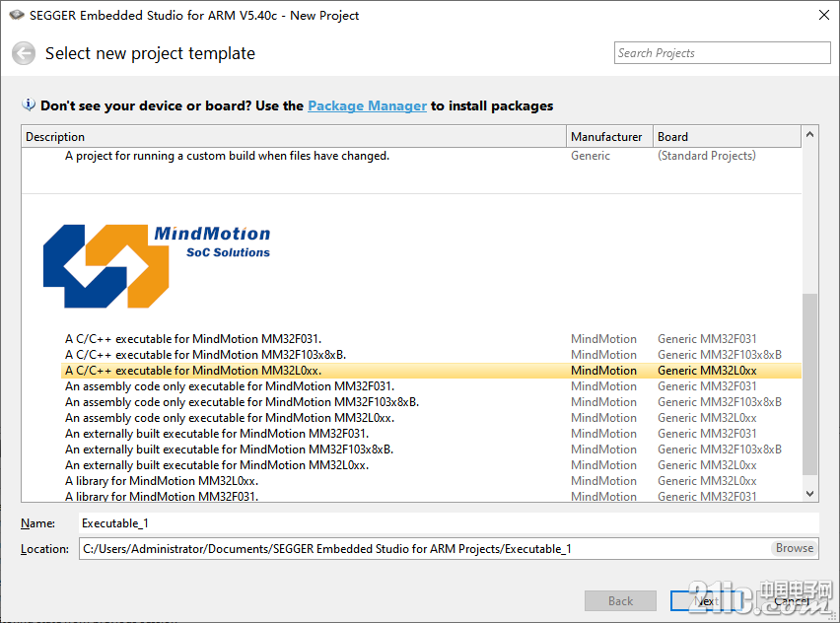This screenshot has height=623, width=840.
Task: Click Generic MM32L0xx board cell in highlighted row
Action: pos(707,371)
